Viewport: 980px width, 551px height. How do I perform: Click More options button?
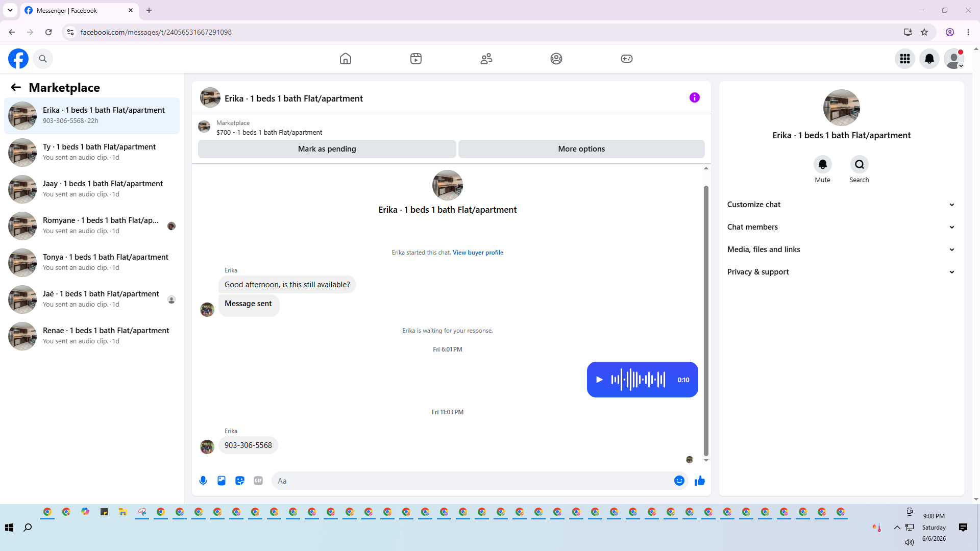click(581, 149)
